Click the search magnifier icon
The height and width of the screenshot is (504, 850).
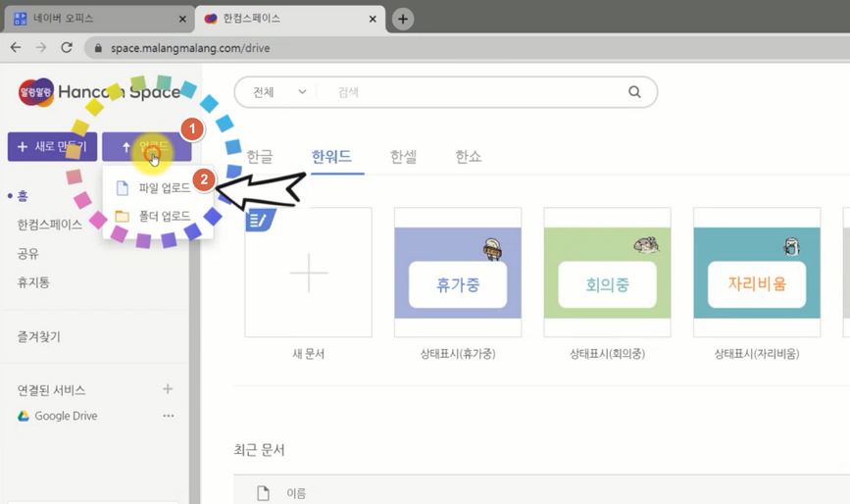pyautogui.click(x=634, y=92)
